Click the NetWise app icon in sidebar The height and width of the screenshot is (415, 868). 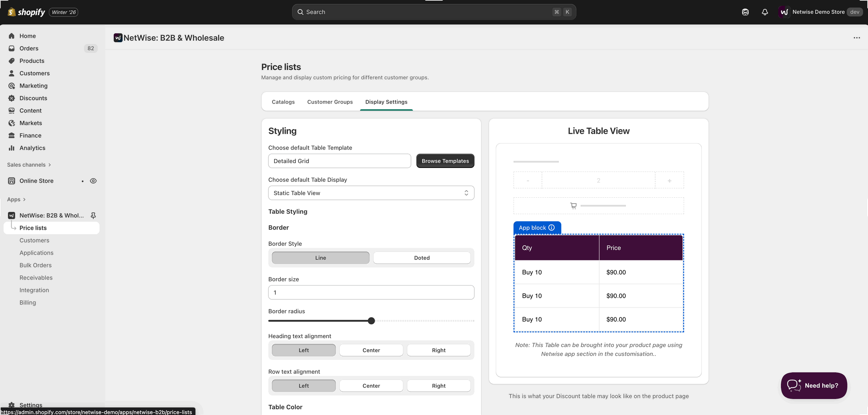click(12, 215)
